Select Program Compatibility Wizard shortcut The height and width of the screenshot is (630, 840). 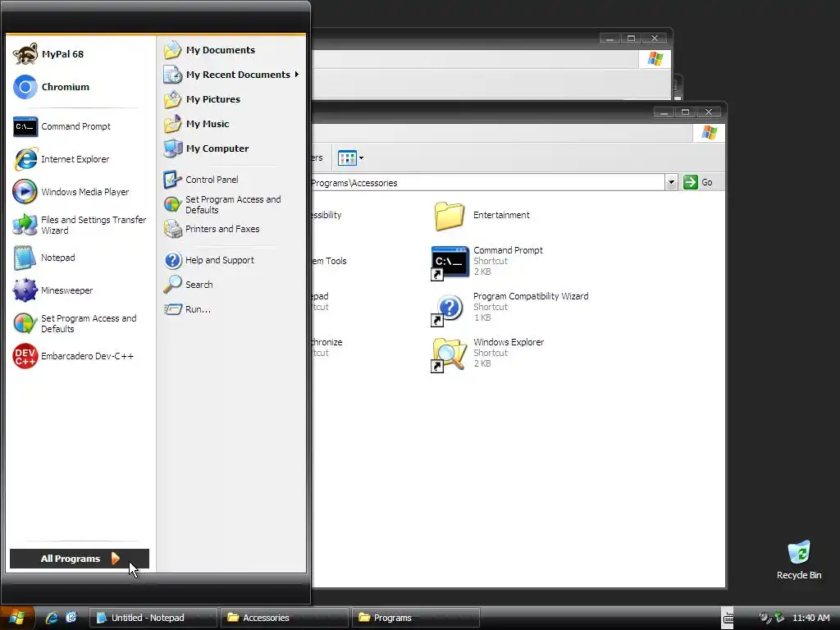509,308
